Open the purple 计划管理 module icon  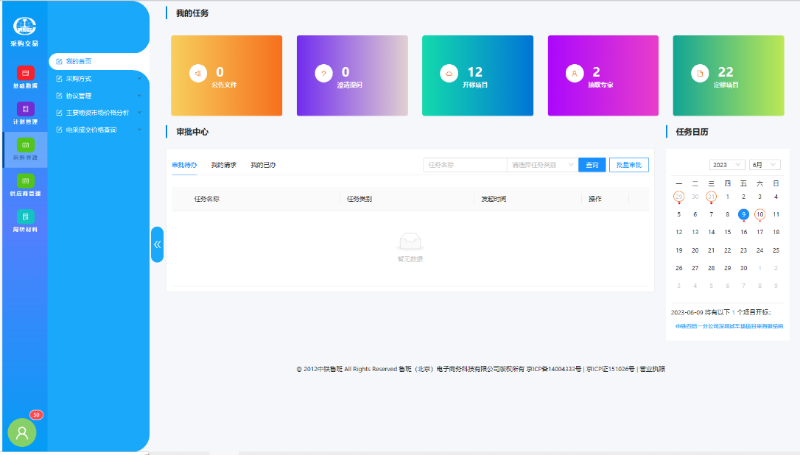[25, 109]
